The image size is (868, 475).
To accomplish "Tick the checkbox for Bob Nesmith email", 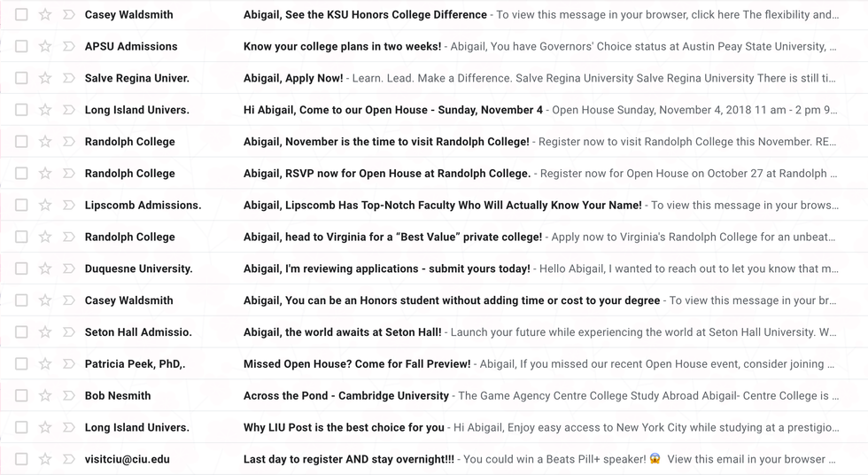I will click(21, 395).
